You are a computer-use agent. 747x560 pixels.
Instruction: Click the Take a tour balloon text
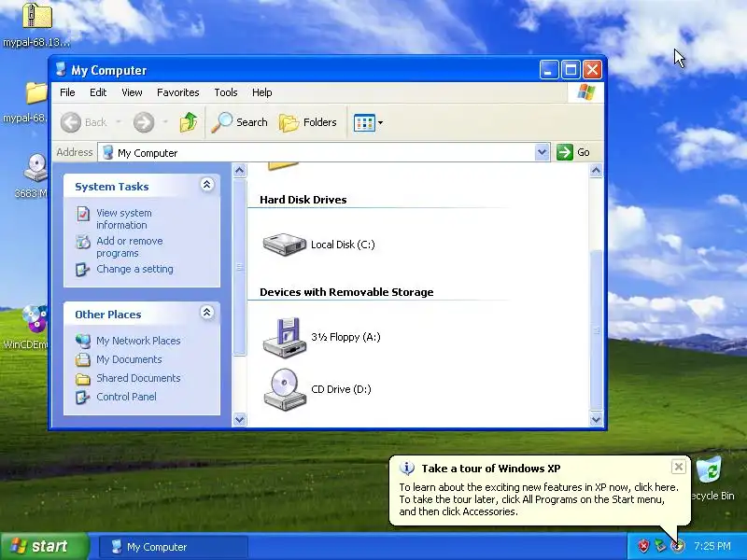click(539, 499)
